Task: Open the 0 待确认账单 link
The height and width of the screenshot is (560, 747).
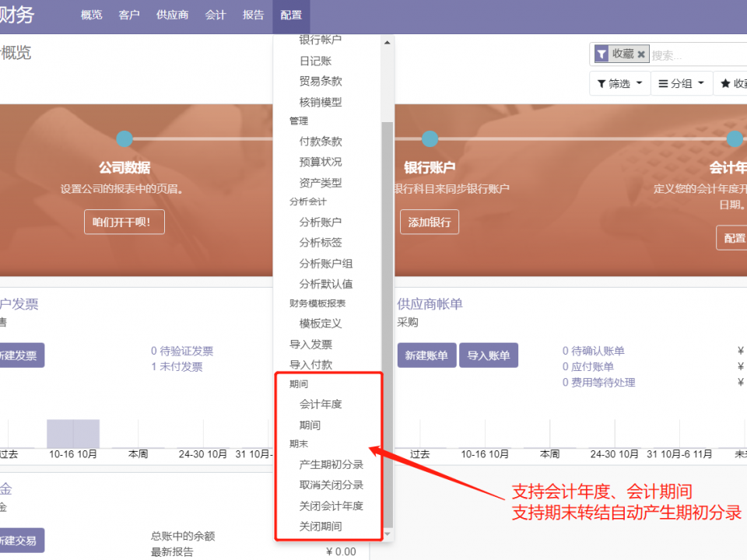Action: [x=593, y=351]
